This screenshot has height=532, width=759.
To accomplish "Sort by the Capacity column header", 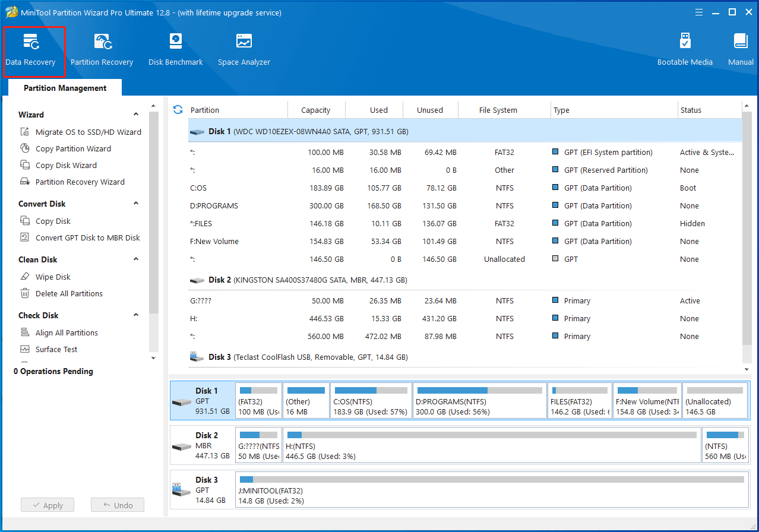I will coord(316,110).
